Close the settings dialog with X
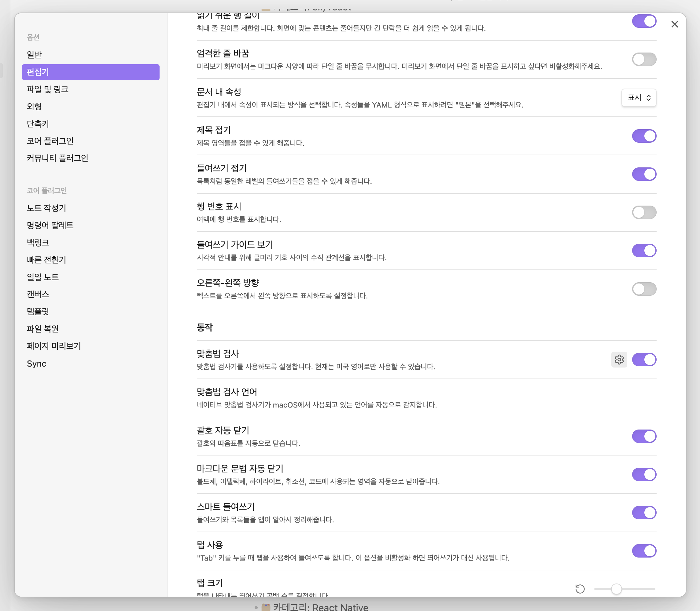This screenshot has width=700, height=611. [674, 24]
